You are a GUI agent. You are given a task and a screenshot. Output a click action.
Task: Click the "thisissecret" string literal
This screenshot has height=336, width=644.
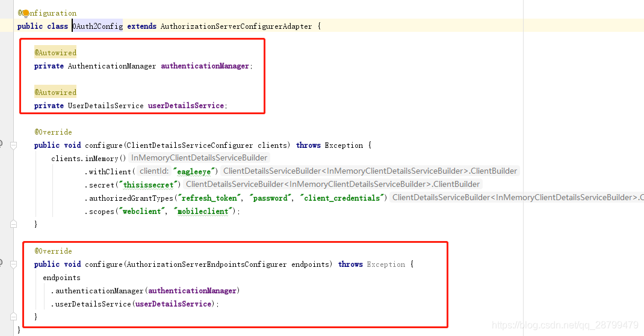click(x=149, y=185)
